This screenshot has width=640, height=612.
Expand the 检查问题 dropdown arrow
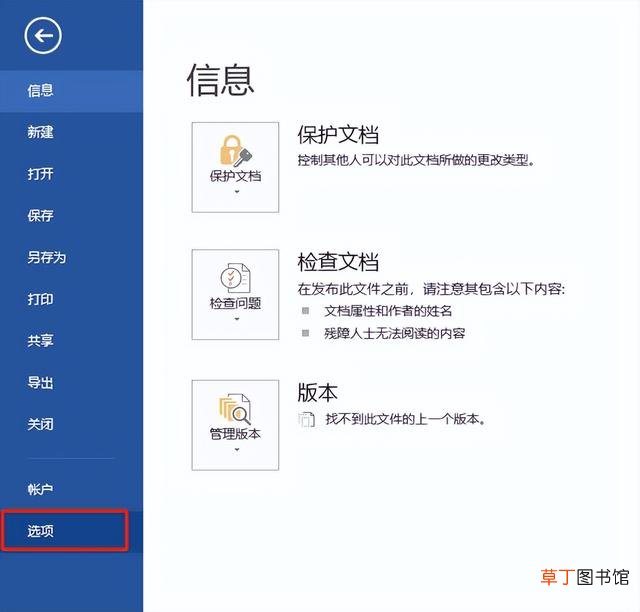click(x=237, y=319)
